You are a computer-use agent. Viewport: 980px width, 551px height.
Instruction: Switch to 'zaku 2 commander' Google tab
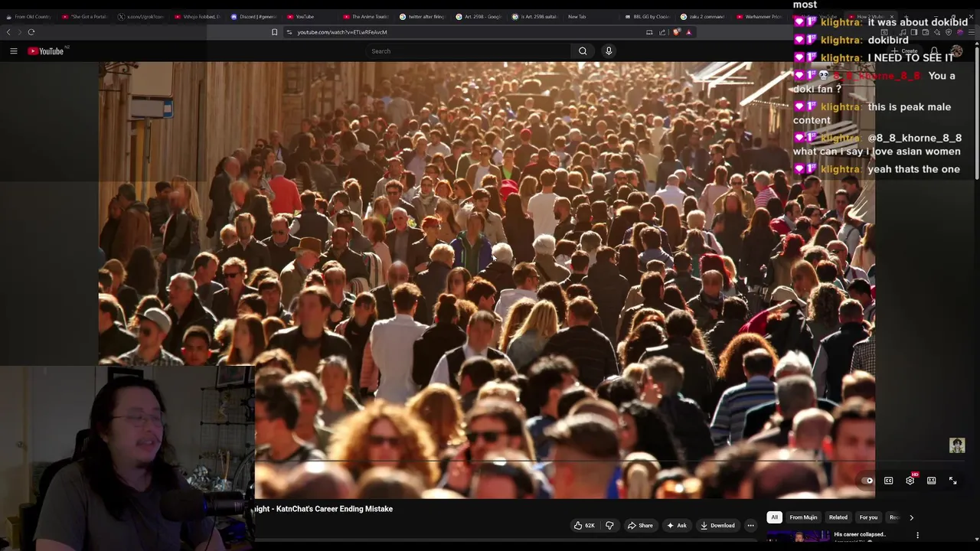tap(704, 16)
